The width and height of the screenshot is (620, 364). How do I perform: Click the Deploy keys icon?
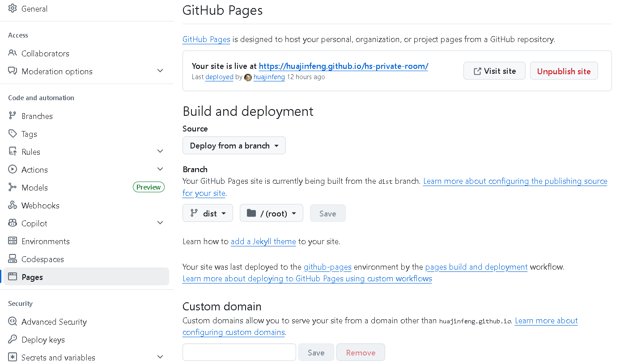pos(13,339)
